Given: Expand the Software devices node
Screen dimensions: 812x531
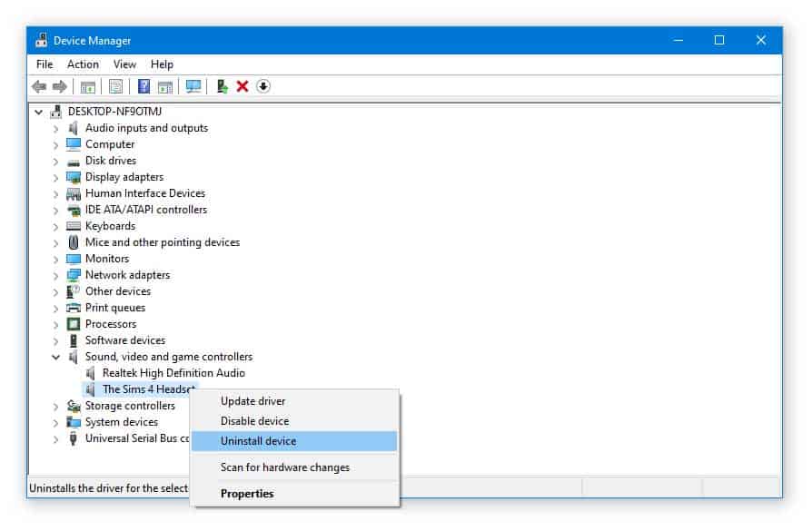Looking at the screenshot, I should tap(56, 340).
